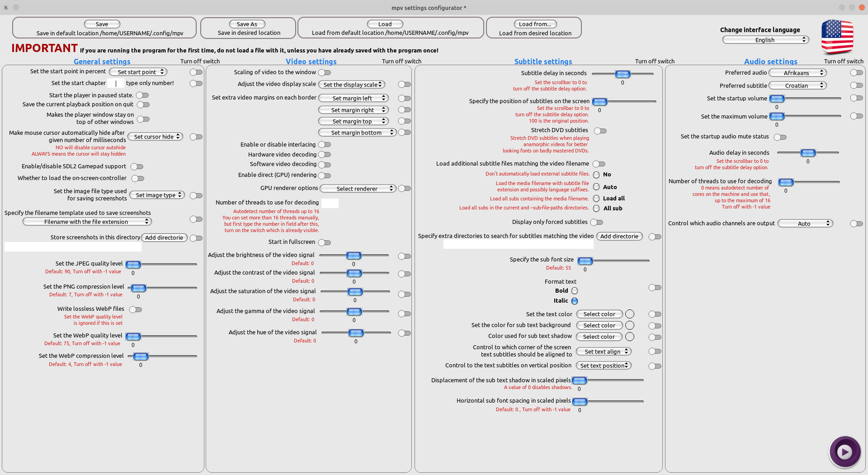
Task: Click the JPEG quality level slider
Action: 161,264
